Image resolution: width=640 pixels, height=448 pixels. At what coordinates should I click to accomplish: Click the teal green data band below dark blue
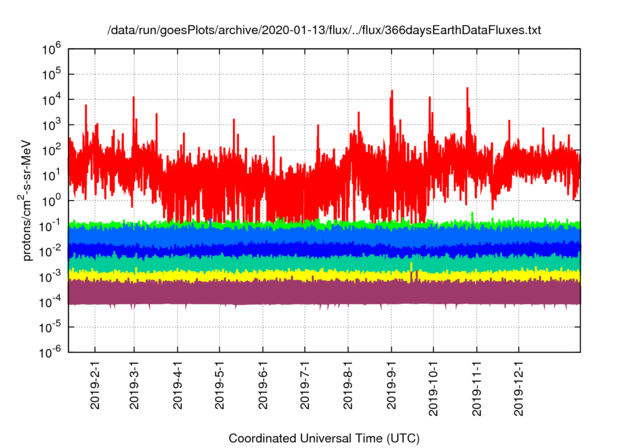(x=324, y=263)
